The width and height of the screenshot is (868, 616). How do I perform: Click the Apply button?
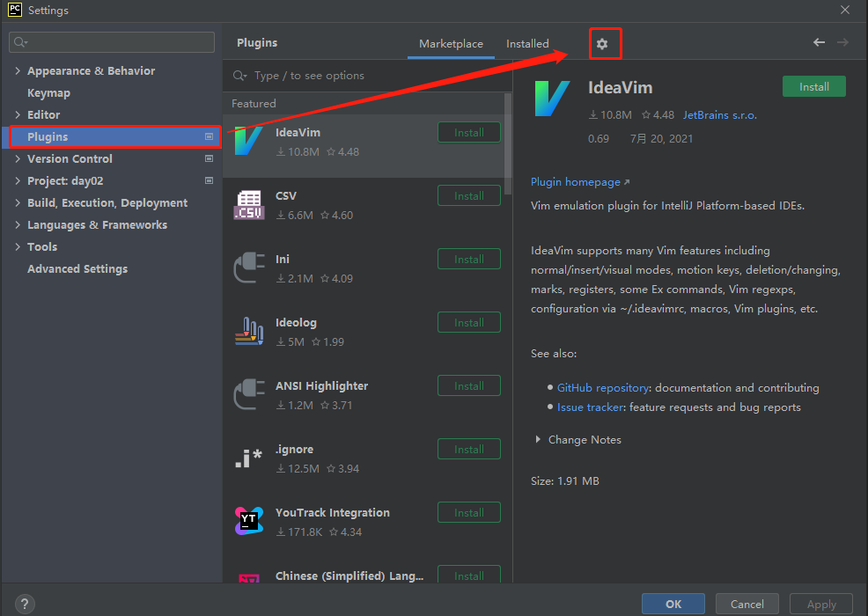[x=821, y=604]
